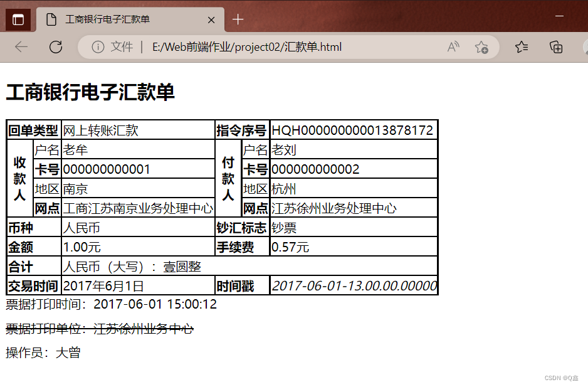The height and width of the screenshot is (387, 588).
Task: Click the 票据打印时间 line
Action: click(x=112, y=304)
